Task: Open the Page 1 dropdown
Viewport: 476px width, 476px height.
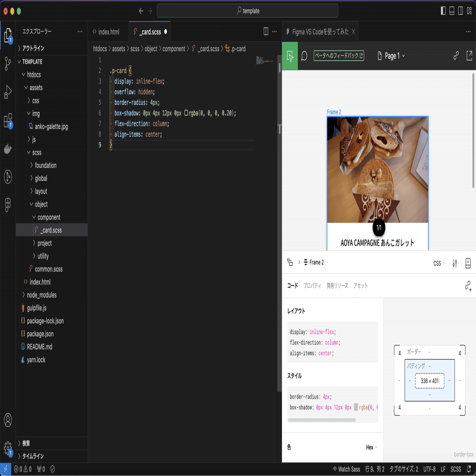Action: click(391, 56)
